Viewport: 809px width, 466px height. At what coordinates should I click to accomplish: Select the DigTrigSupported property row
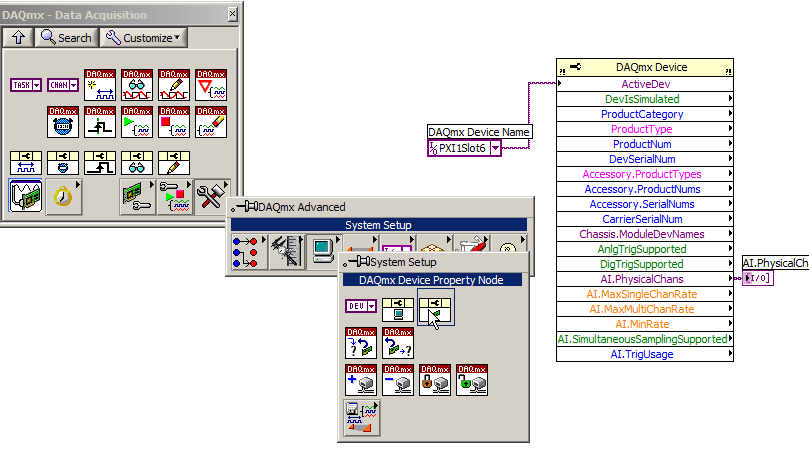click(x=645, y=264)
